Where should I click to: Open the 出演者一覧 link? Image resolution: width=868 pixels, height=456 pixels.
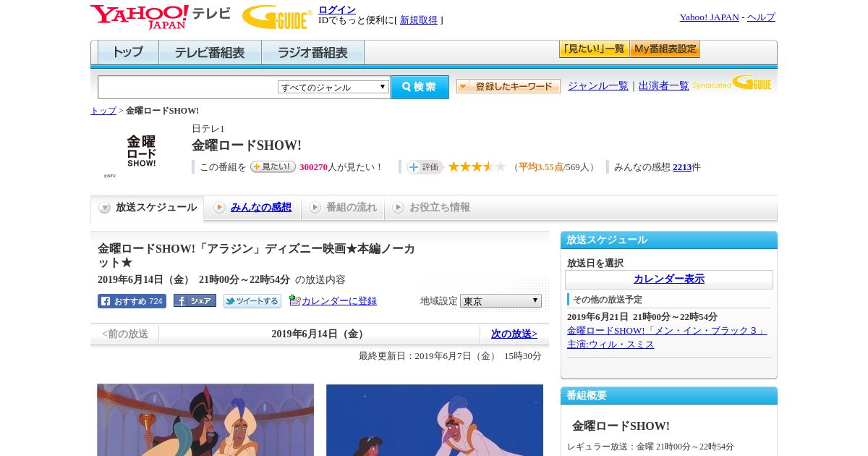664,86
